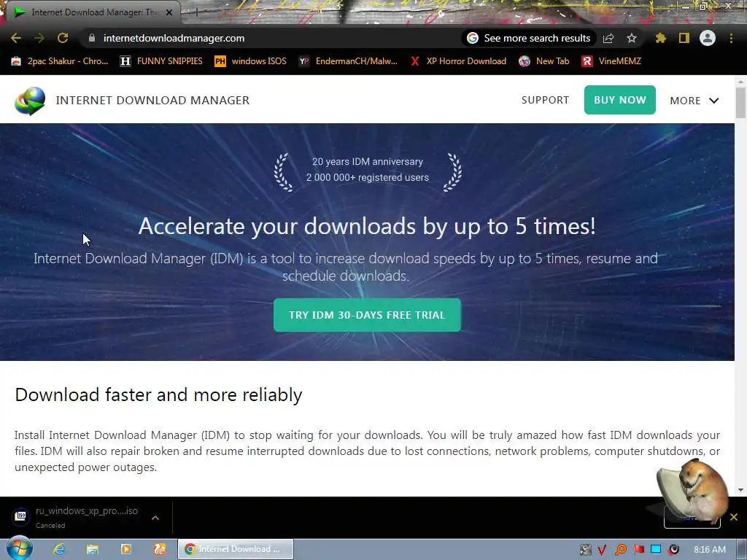Image resolution: width=747 pixels, height=560 pixels.
Task: Close the Internet Download Manager tab
Action: 169,12
